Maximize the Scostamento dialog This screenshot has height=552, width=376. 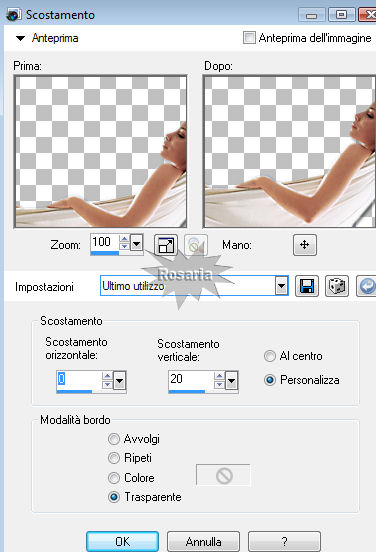click(x=341, y=15)
